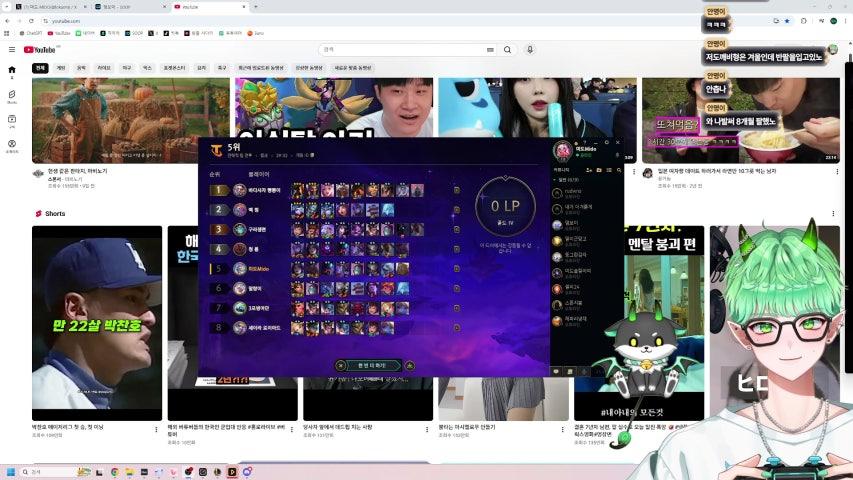
Task: Open the You profile sidebar icon
Action: [x=12, y=146]
